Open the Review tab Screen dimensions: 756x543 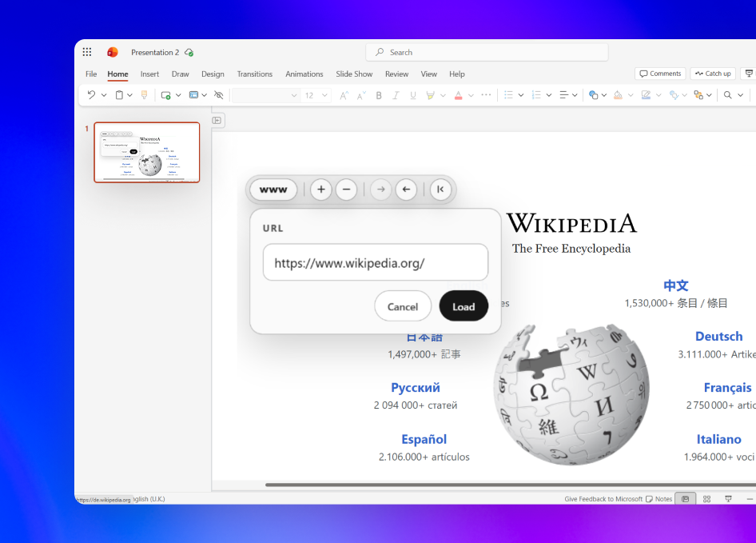point(397,74)
